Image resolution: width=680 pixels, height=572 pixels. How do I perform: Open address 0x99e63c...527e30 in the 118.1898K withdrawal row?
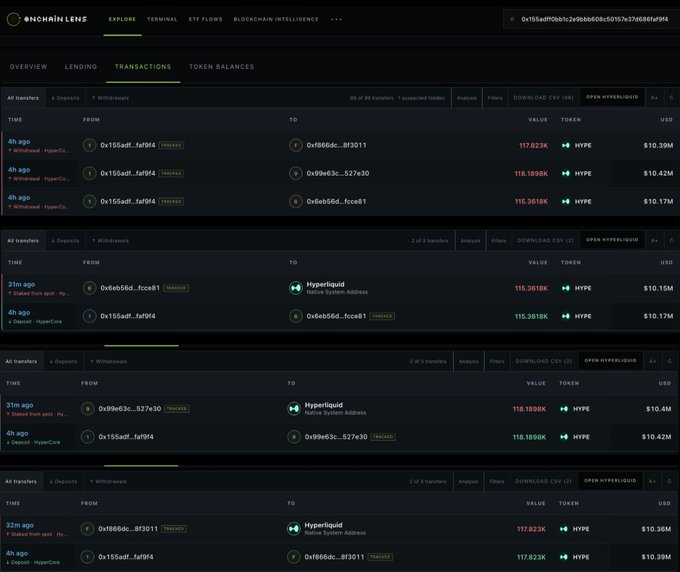coord(338,173)
